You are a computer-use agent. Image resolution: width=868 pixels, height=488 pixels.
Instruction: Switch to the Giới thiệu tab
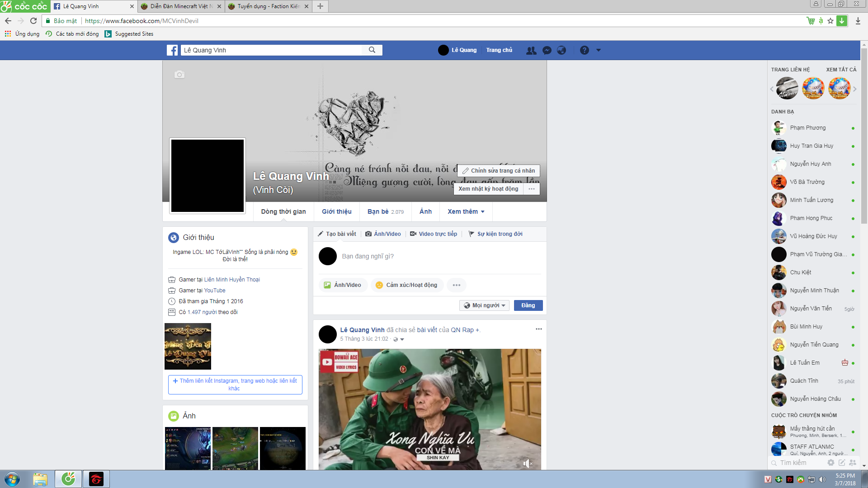(336, 211)
